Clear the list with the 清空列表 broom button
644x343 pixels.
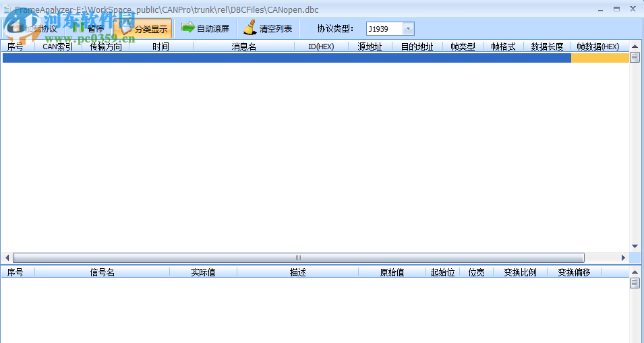267,29
